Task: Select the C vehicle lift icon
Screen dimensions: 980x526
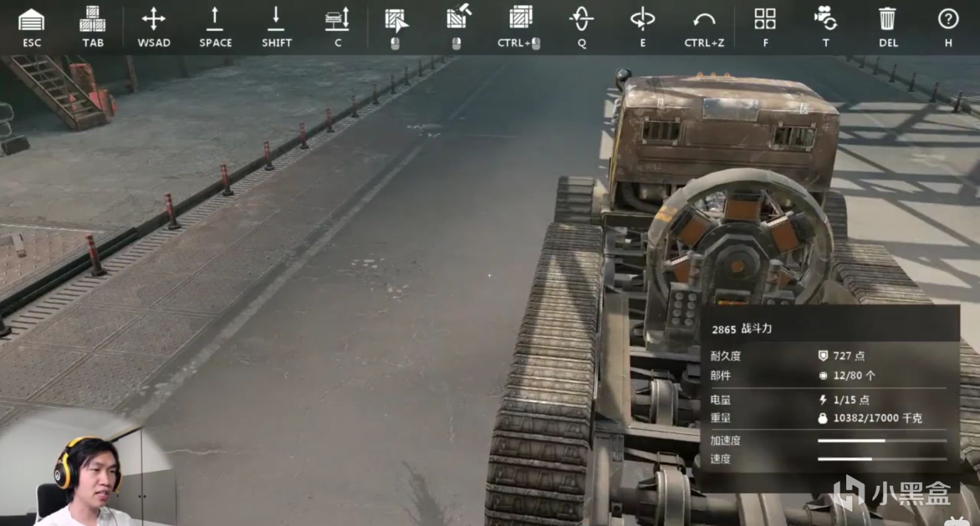Action: (337, 19)
